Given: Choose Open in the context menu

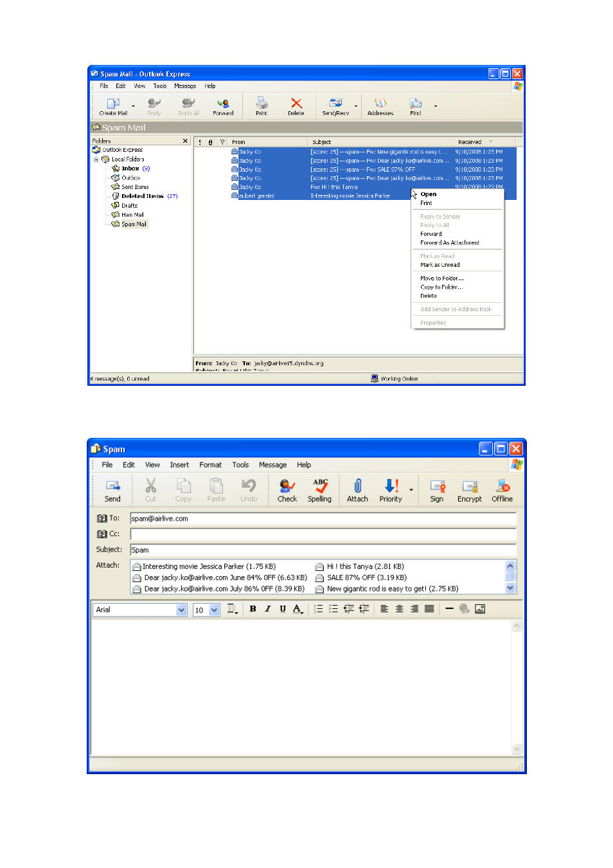Looking at the screenshot, I should click(x=429, y=194).
